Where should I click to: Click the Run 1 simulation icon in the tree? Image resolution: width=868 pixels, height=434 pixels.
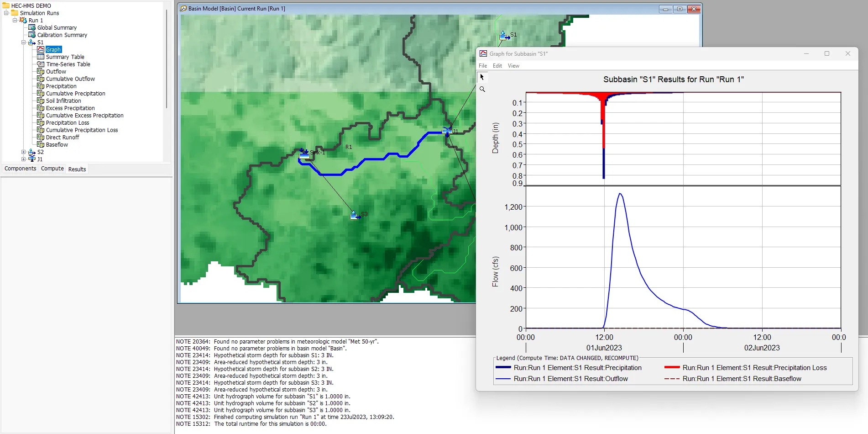click(x=23, y=20)
